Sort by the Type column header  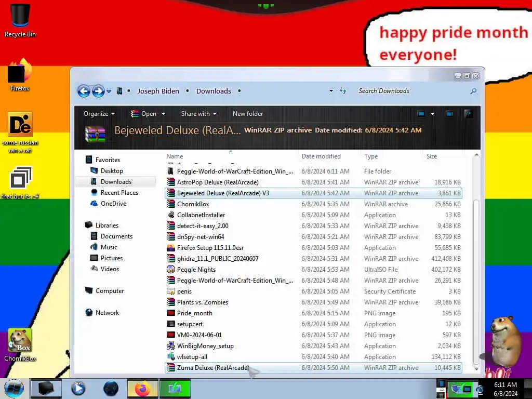click(371, 156)
